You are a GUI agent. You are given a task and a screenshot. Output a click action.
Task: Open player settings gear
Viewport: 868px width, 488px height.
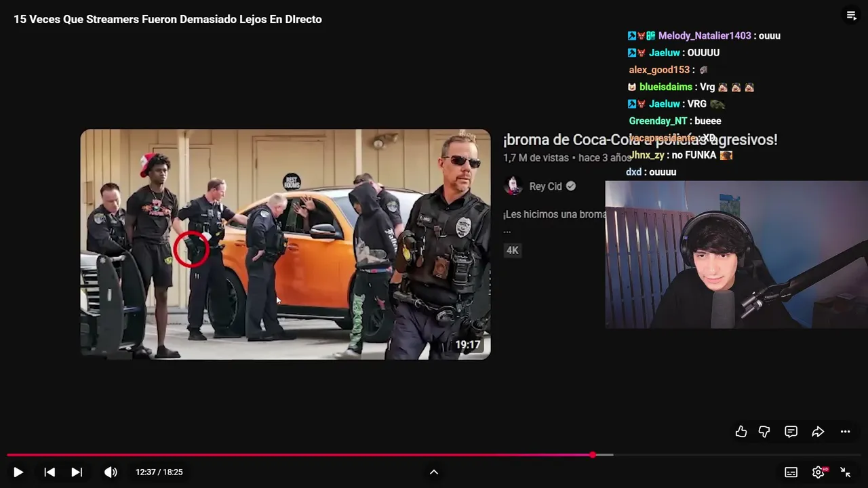tap(818, 472)
